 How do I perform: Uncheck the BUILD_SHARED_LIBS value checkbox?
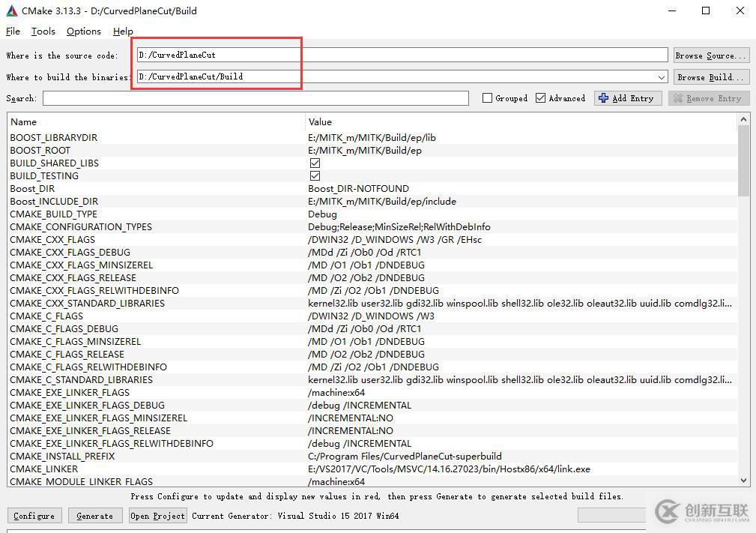(315, 163)
